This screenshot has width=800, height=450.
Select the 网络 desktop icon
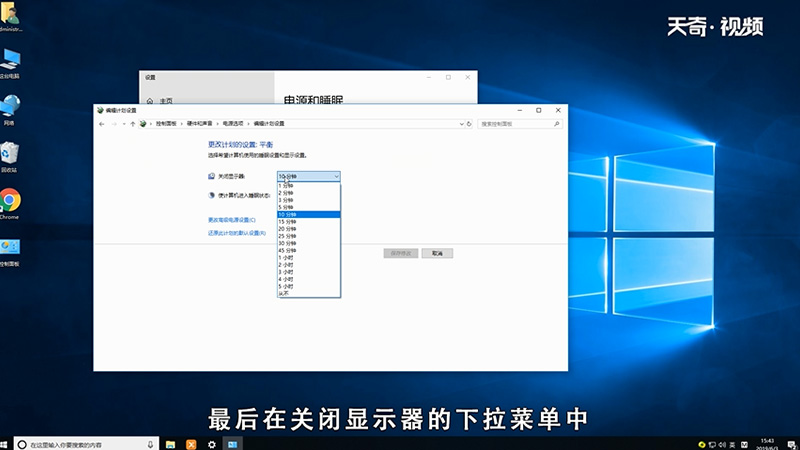[9, 110]
